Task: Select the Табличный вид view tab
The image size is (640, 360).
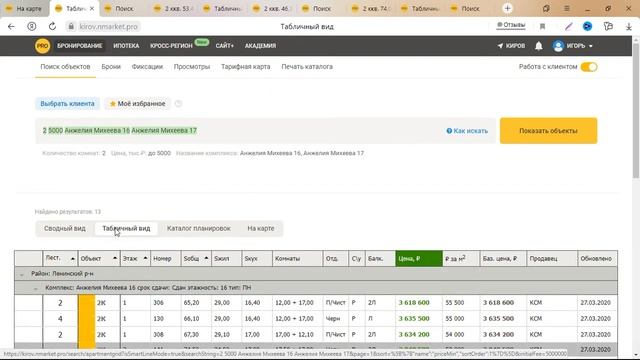Action: [126, 229]
